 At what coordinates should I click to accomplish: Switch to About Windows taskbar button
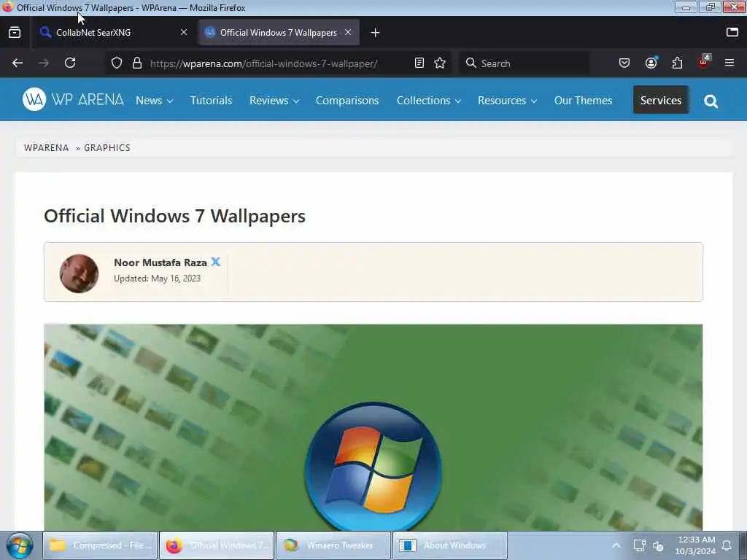coord(449,545)
